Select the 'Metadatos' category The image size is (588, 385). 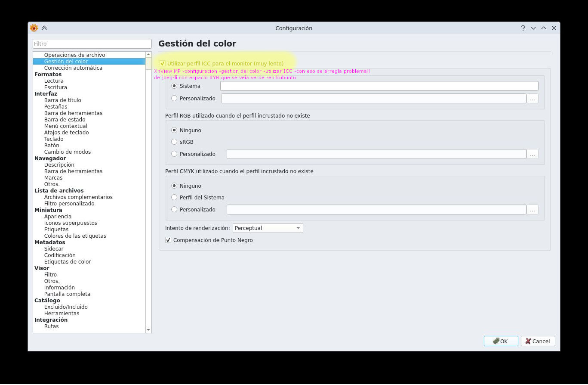pyautogui.click(x=50, y=242)
